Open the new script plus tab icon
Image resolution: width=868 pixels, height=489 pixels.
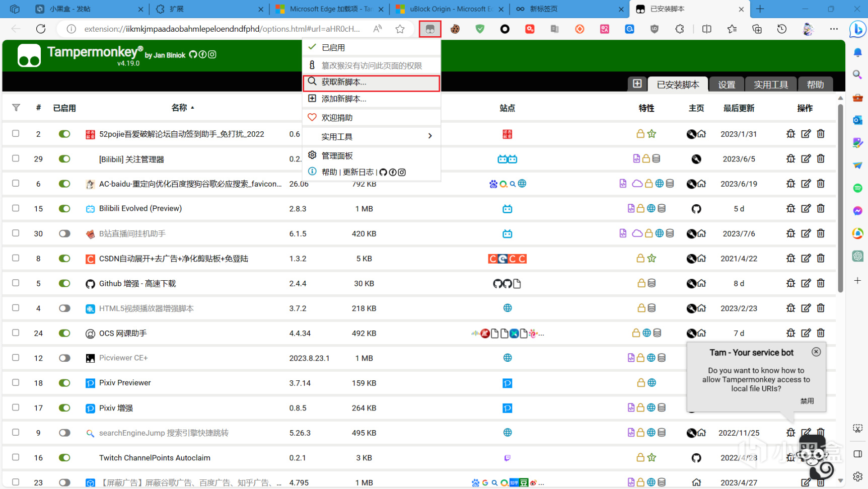[637, 84]
